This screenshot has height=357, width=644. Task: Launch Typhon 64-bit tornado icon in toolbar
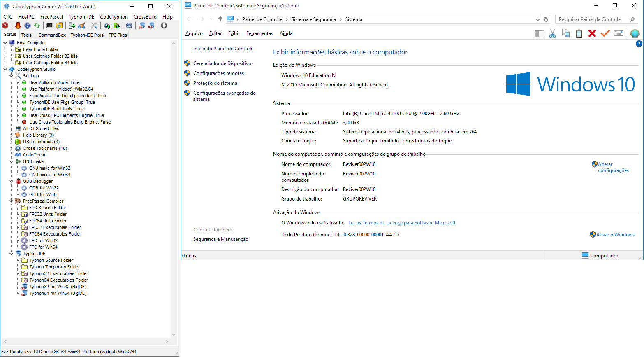(x=151, y=26)
